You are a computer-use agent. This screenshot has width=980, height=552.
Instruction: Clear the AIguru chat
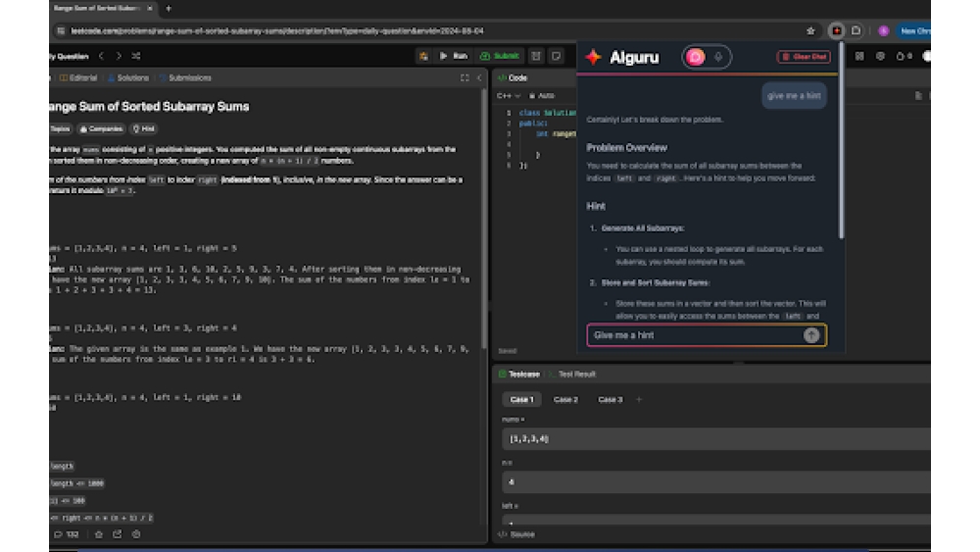pos(804,57)
